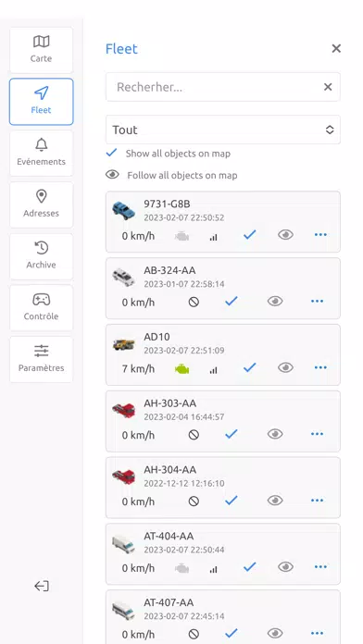Image resolution: width=363 pixels, height=644 pixels.
Task: Click the blocked status icon for AB-324-AA
Action: [194, 302]
